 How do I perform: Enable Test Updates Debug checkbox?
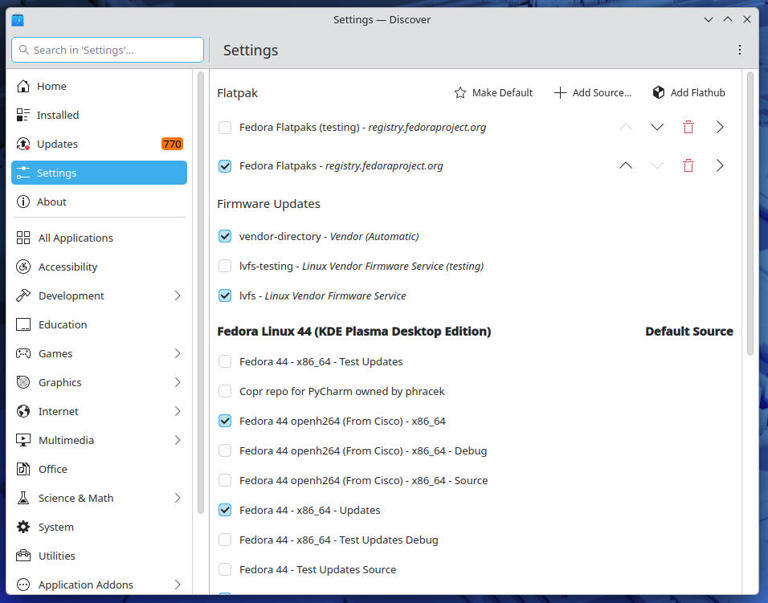point(225,540)
